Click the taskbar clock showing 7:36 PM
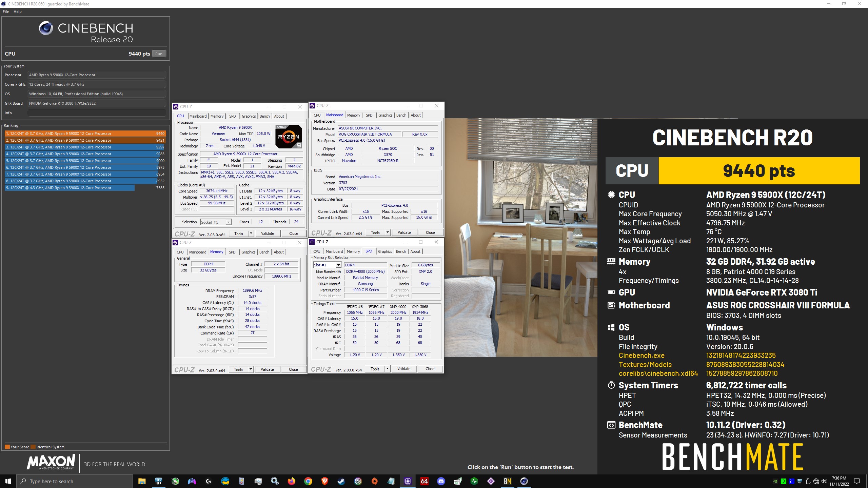 click(x=839, y=481)
